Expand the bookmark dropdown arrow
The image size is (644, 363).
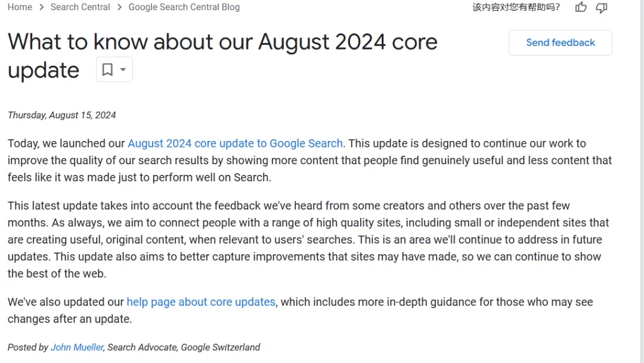point(123,70)
